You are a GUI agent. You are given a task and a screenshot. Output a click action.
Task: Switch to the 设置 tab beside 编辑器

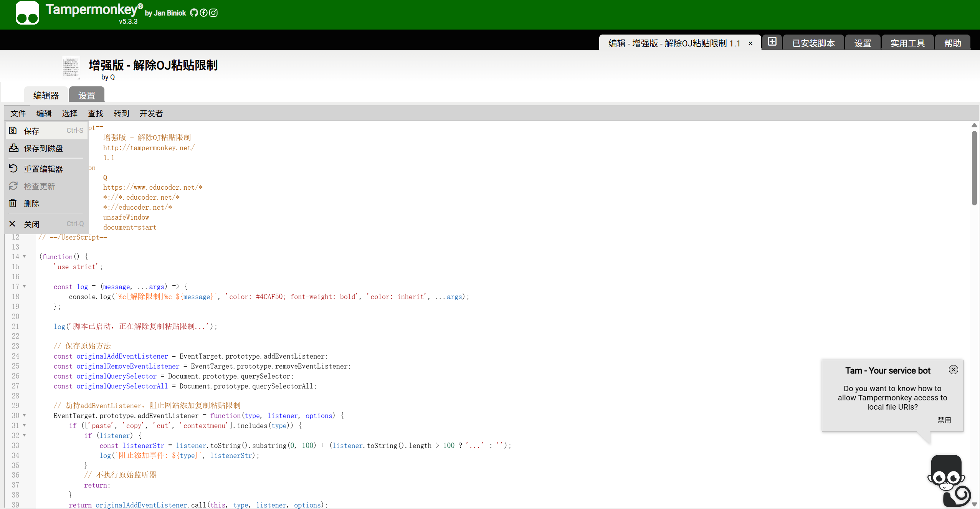pyautogui.click(x=87, y=95)
